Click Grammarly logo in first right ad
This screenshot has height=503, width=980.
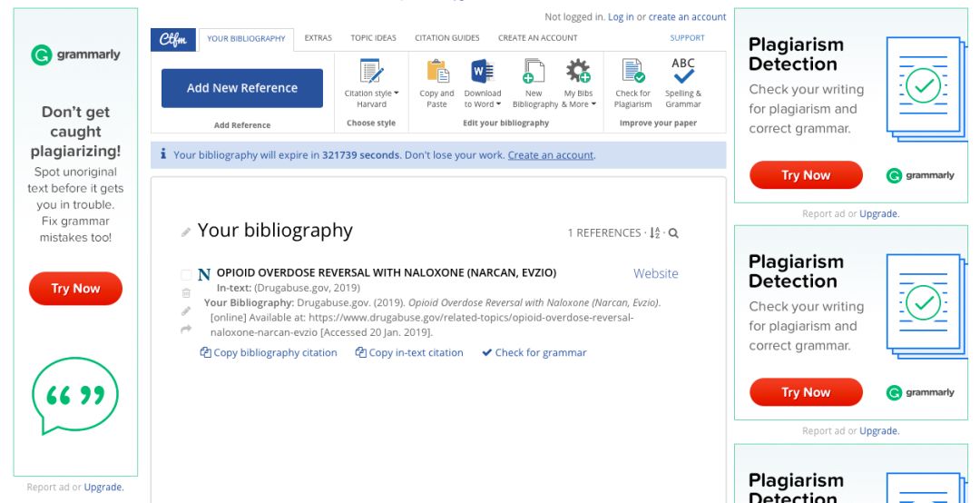tap(920, 176)
